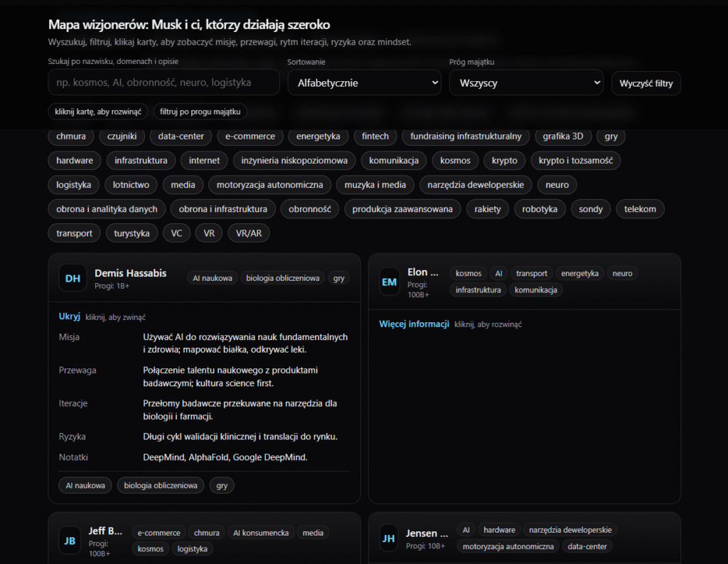This screenshot has width=728, height=564.
Task: Click the DH avatar of Demis Hassabis
Action: [x=73, y=278]
